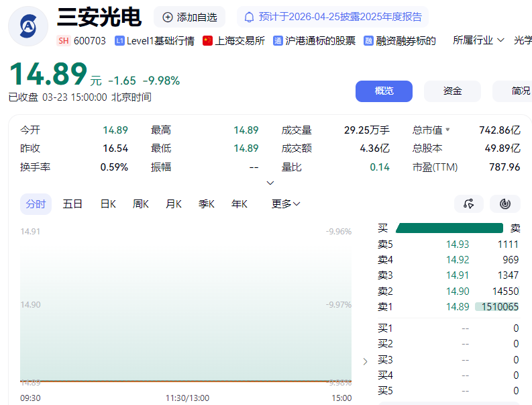Click the intraday price chart area
The height and width of the screenshot is (405, 532).
click(186, 306)
